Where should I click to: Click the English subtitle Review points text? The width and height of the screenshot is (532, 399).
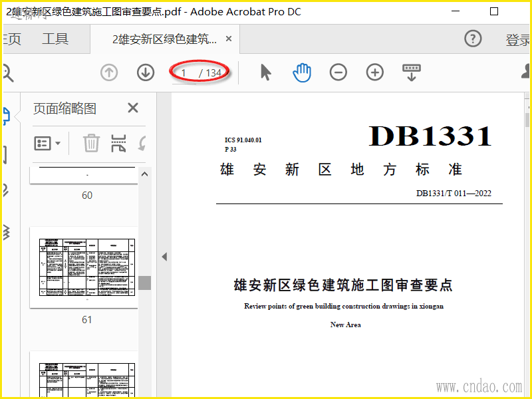(344, 306)
